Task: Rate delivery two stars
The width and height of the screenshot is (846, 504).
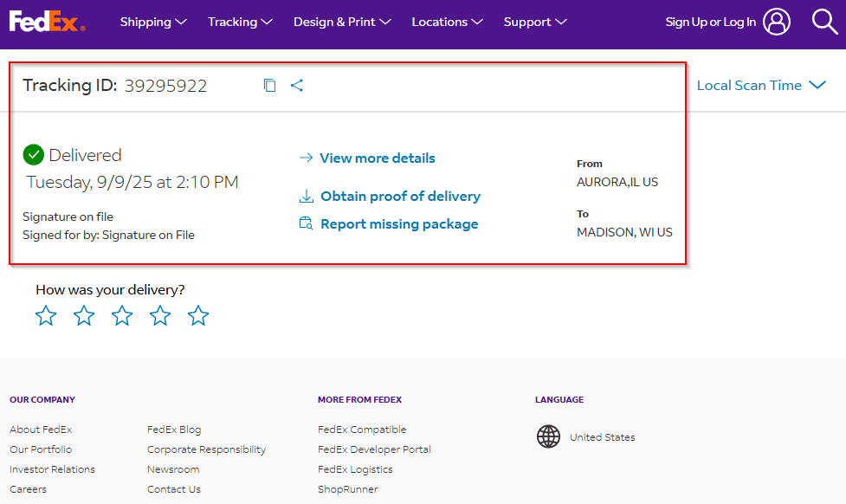Action: pyautogui.click(x=84, y=316)
